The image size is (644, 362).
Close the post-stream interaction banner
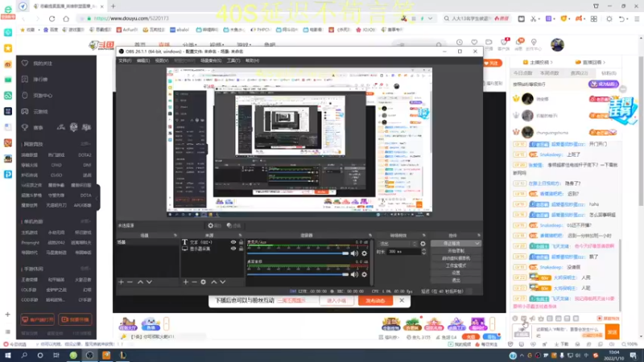click(402, 300)
